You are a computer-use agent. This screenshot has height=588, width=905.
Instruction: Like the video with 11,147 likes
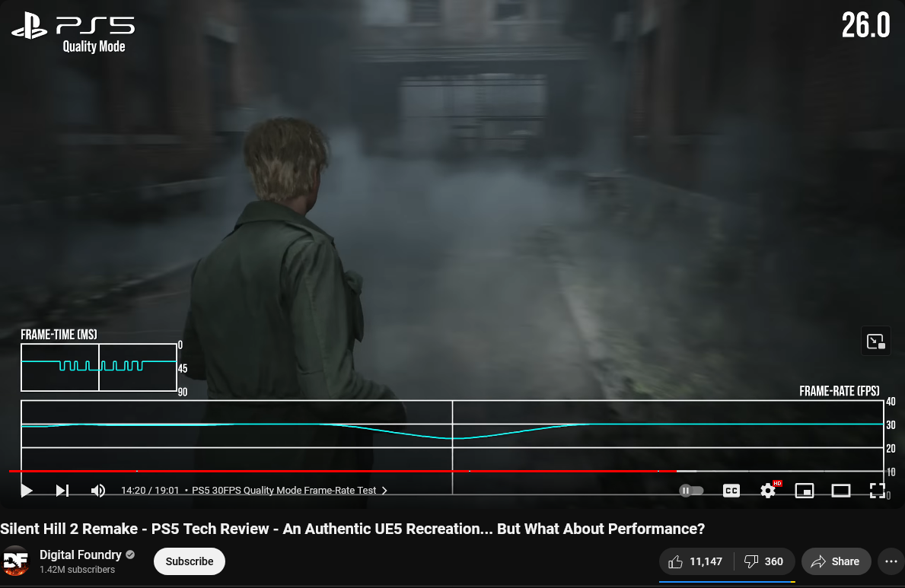tap(696, 561)
